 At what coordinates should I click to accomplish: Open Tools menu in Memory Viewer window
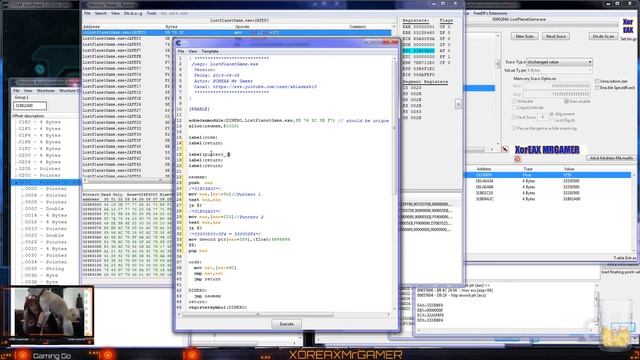pos(151,13)
